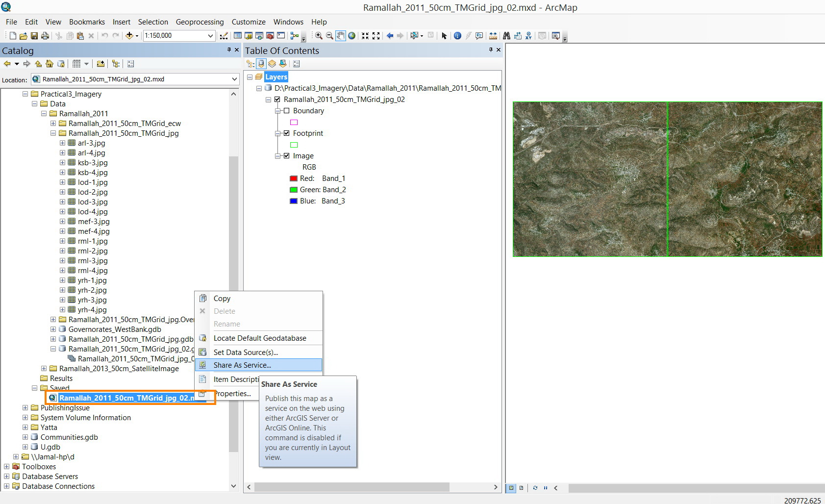Select the lod-3.jpg raster item
This screenshot has height=504, width=825.
[x=93, y=202]
